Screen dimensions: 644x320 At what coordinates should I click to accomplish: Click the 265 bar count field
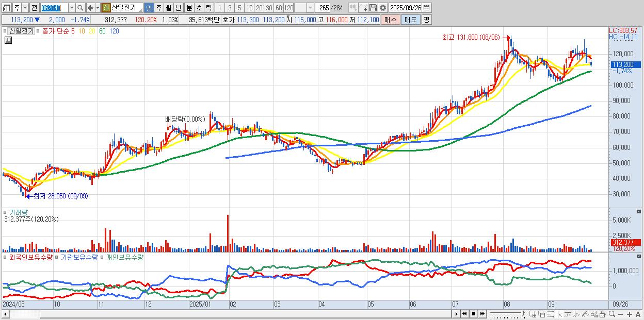(323, 8)
